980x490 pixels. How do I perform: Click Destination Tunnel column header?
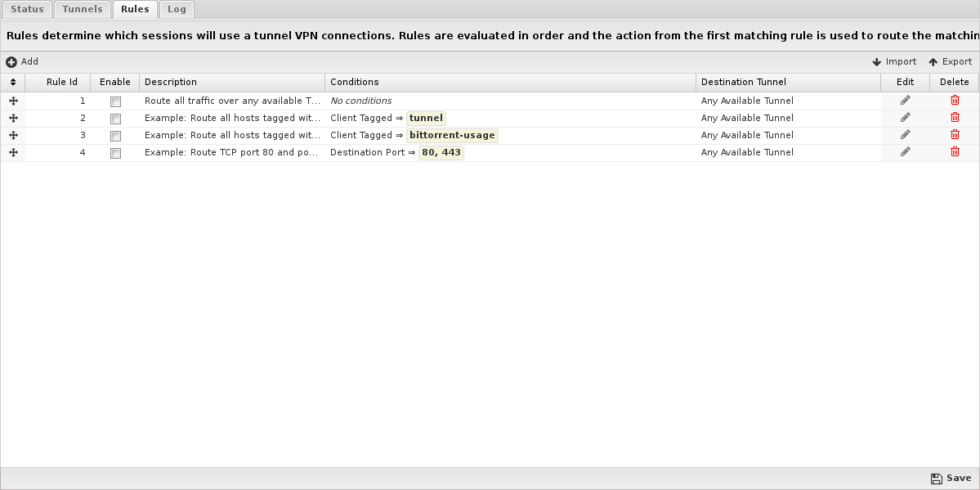[x=788, y=82]
